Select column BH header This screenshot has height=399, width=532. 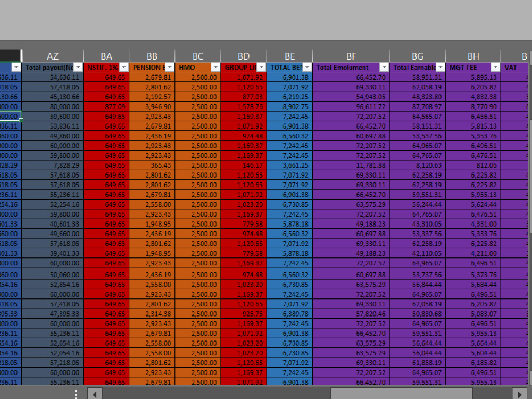coord(473,56)
